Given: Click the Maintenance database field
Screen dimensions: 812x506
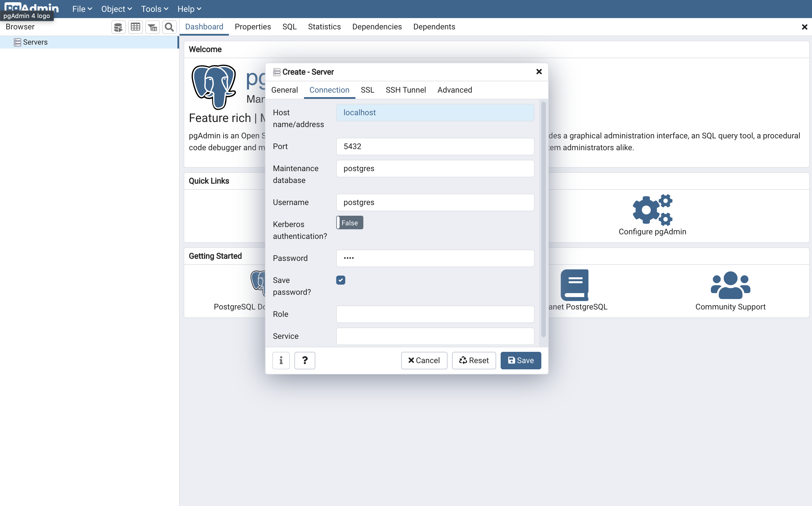Looking at the screenshot, I should click(435, 168).
